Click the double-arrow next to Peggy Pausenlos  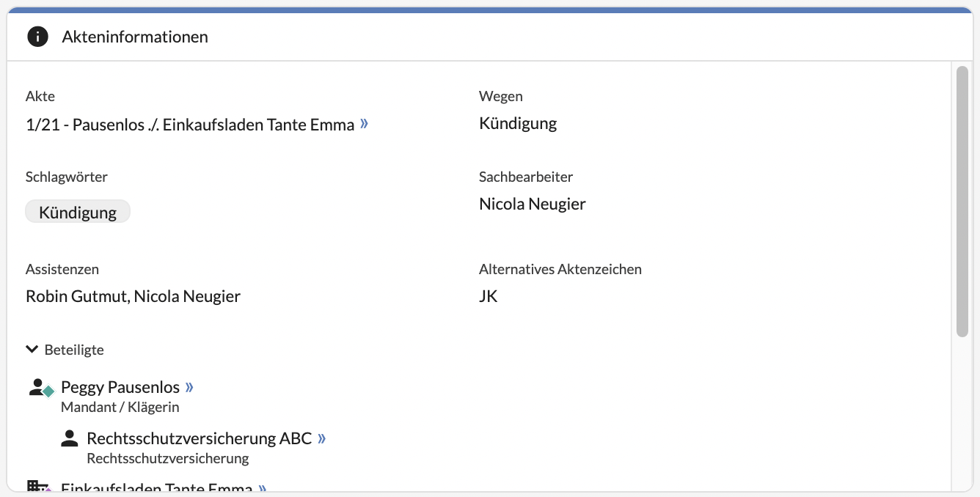coord(190,387)
